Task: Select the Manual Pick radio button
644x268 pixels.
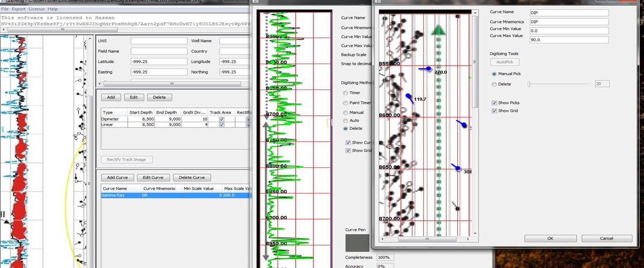Action: 494,73
